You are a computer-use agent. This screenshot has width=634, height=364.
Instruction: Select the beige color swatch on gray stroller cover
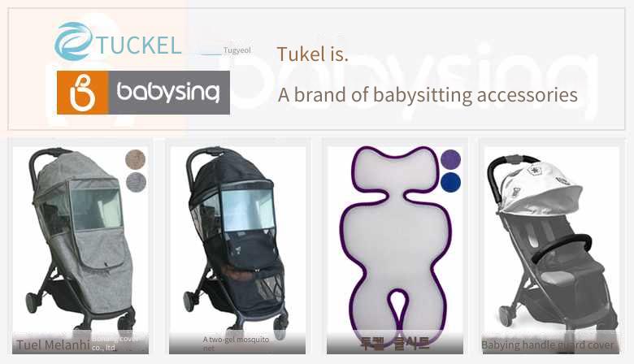[135, 159]
